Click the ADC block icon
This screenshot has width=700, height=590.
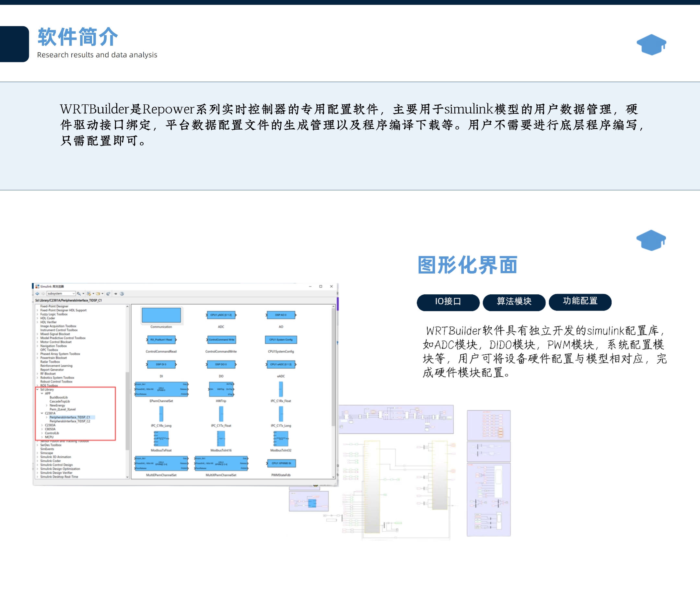point(221,315)
